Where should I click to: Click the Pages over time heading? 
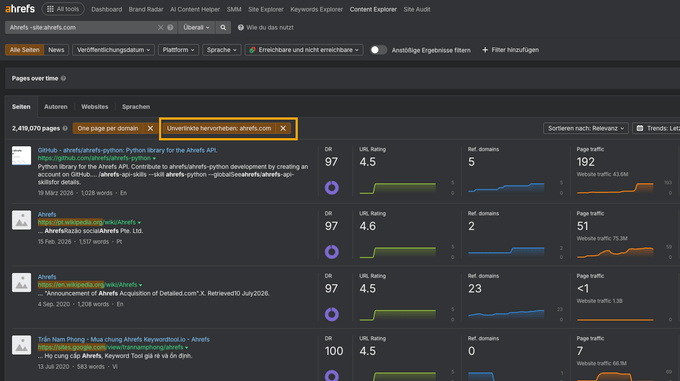35,78
